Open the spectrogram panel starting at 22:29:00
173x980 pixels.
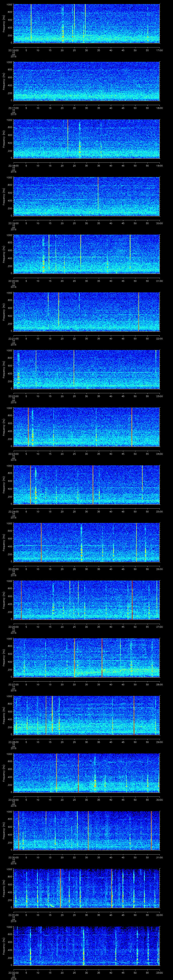pyautogui.click(x=87, y=773)
